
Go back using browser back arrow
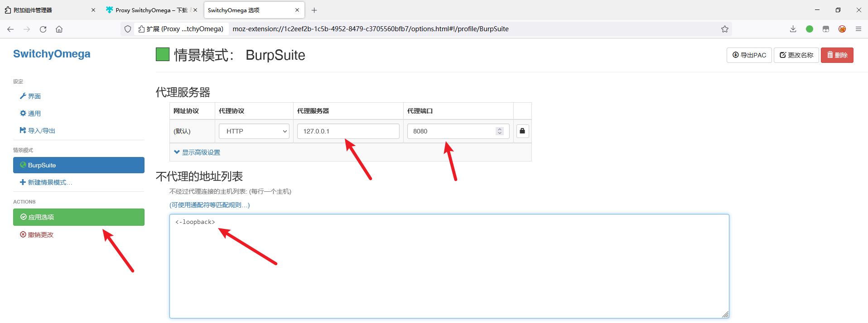coord(10,29)
